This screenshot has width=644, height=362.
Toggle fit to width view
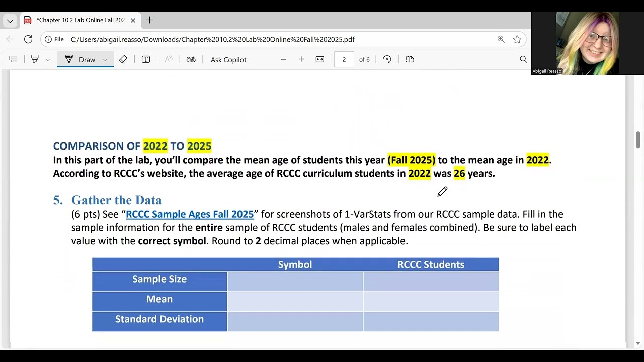(320, 59)
